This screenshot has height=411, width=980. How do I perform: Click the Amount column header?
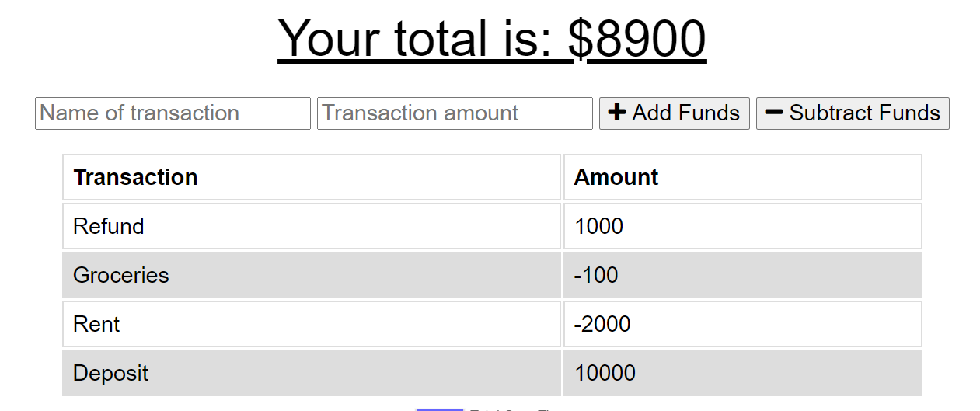pyautogui.click(x=616, y=177)
